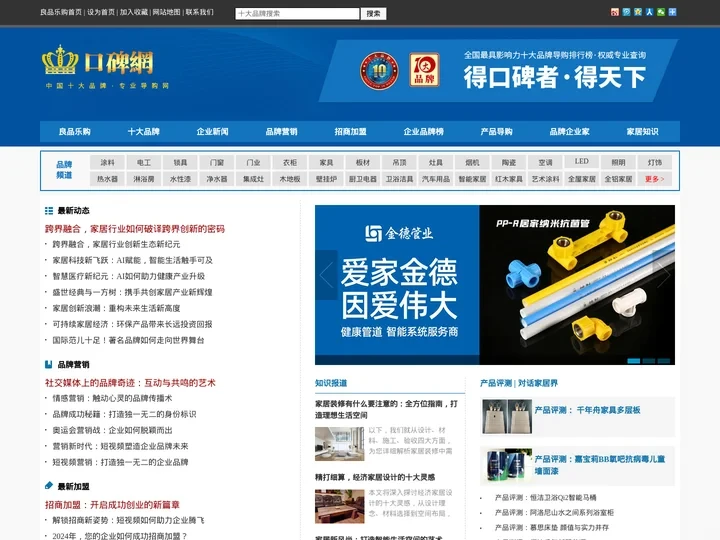
Task: Open 家居知识 nav menu item
Action: pyautogui.click(x=642, y=132)
